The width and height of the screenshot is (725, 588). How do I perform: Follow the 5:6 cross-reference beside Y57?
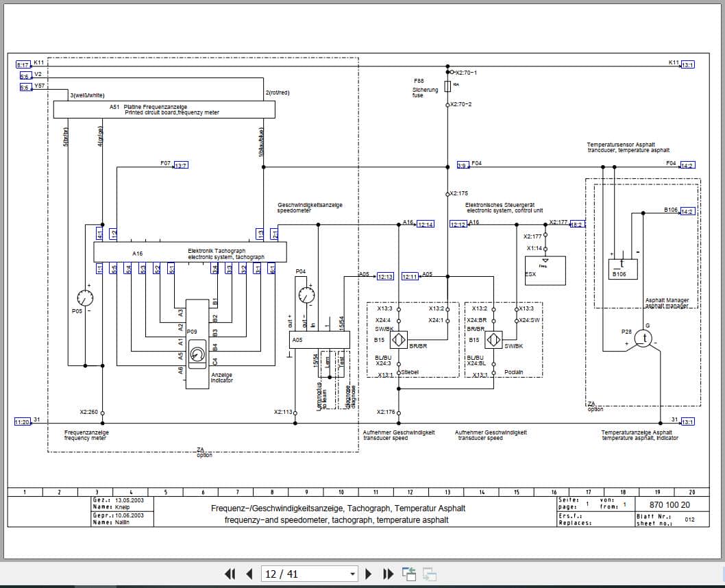pos(25,87)
